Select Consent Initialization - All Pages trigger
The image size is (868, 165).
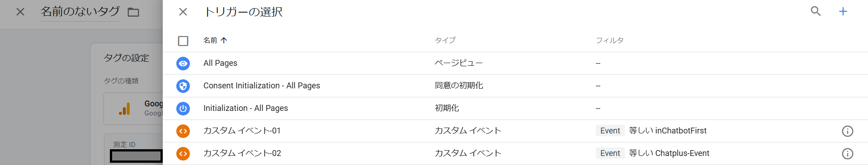pos(515,86)
